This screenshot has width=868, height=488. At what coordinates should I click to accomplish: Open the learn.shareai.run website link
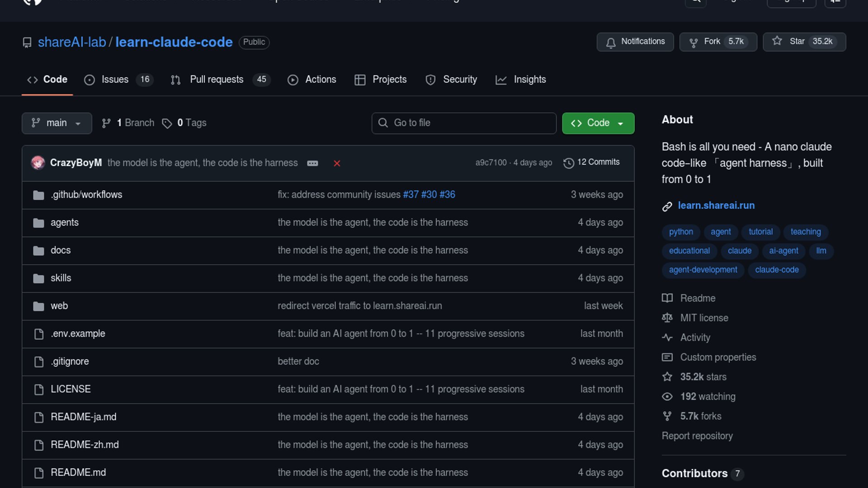[x=716, y=206]
